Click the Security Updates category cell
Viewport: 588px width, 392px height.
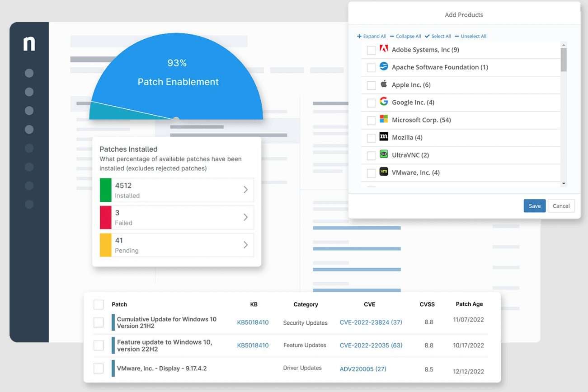click(305, 323)
